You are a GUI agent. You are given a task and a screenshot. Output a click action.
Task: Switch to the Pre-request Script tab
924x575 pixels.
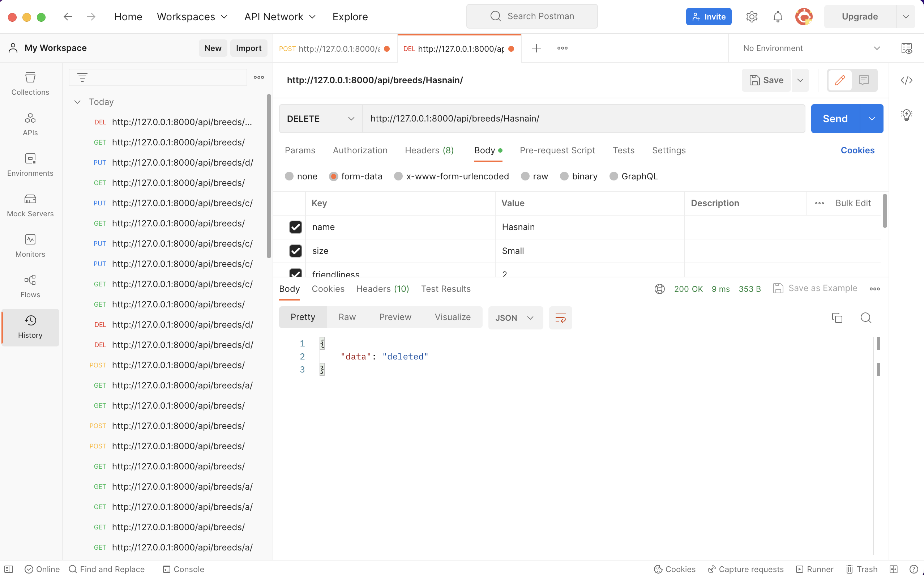(557, 150)
